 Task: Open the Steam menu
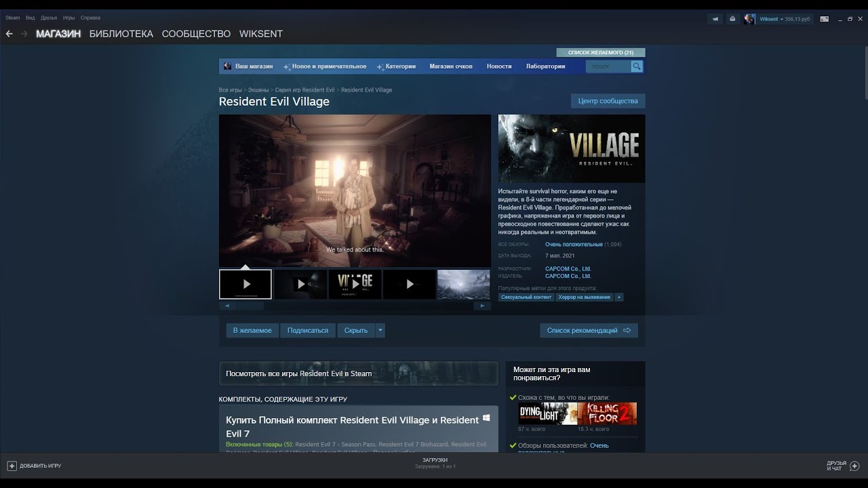point(13,18)
